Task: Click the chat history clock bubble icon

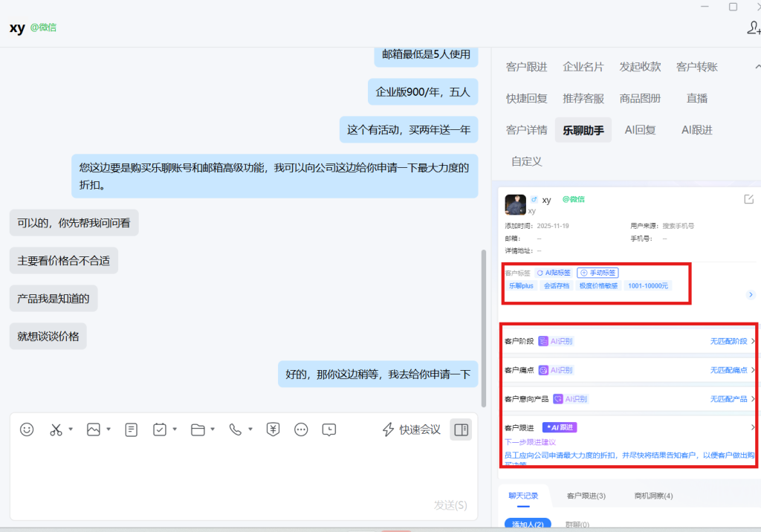Action: 329,429
